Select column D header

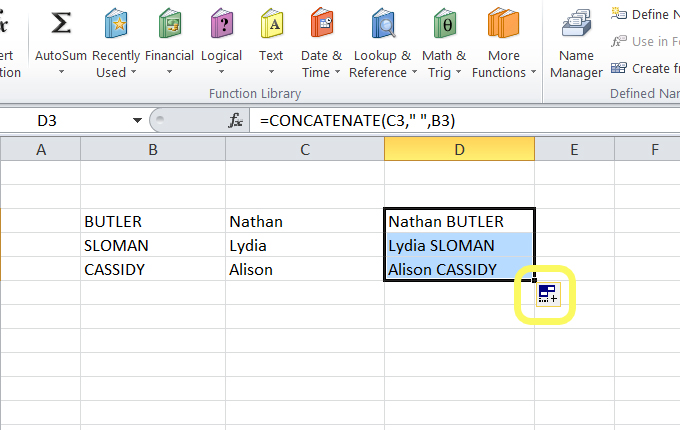coord(459,149)
